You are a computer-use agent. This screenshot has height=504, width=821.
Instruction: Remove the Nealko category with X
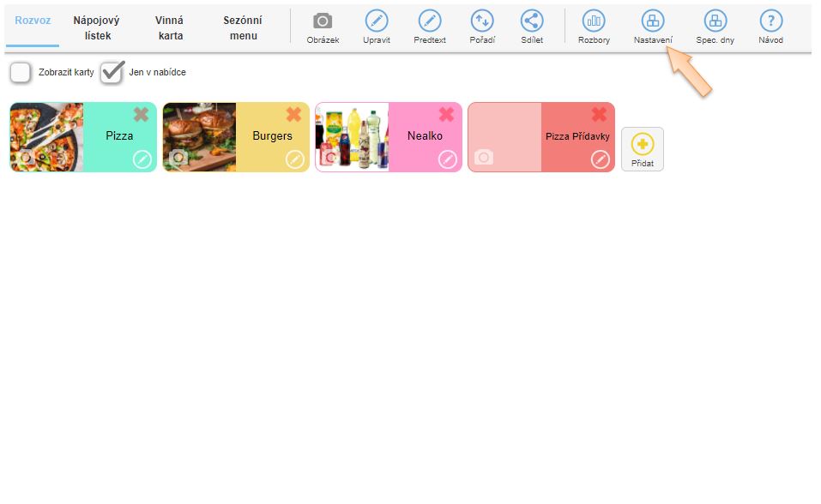pyautogui.click(x=447, y=115)
